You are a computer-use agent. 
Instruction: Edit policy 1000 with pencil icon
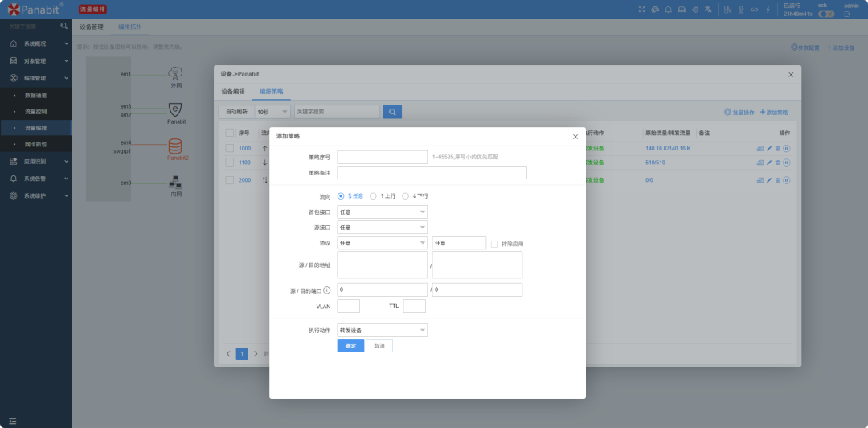[769, 149]
